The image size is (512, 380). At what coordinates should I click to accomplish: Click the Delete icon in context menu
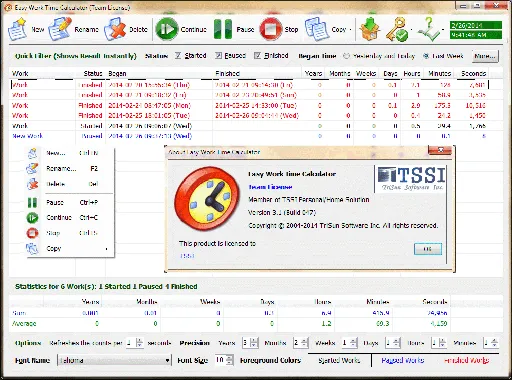pyautogui.click(x=32, y=184)
